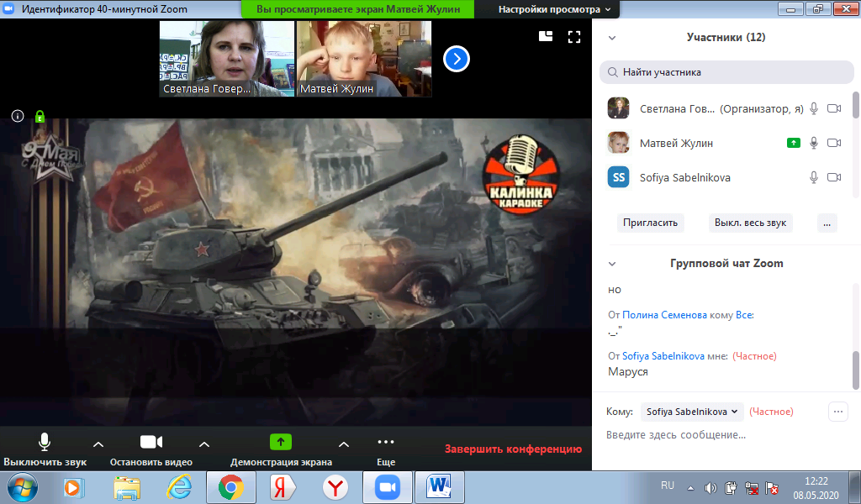Click the chat panel scrollbar

(x=856, y=370)
